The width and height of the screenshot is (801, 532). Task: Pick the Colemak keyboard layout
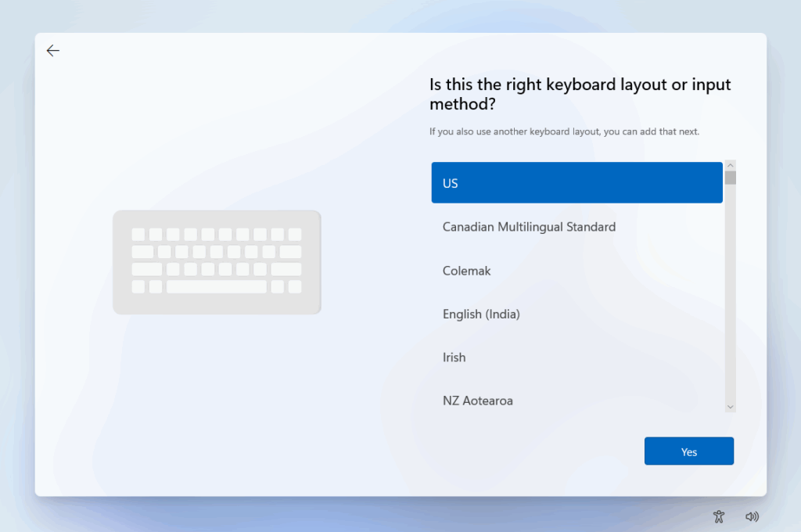click(577, 271)
